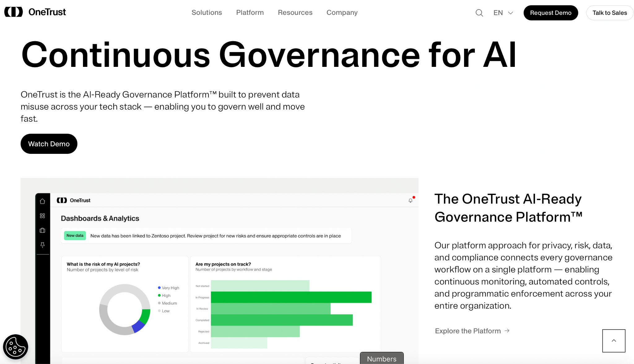
Task: Click the notification bell in dashboard
Action: (x=411, y=200)
